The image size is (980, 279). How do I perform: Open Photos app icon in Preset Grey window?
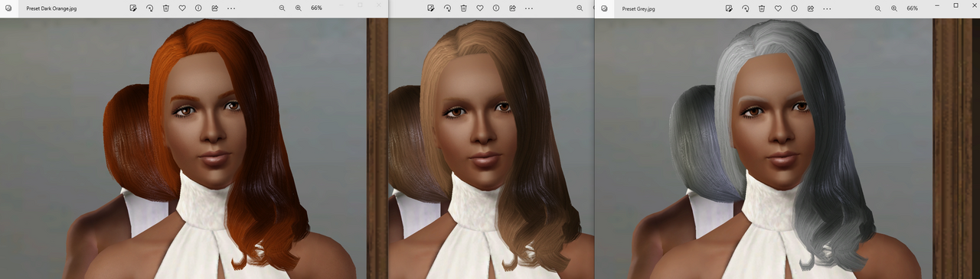tap(605, 8)
